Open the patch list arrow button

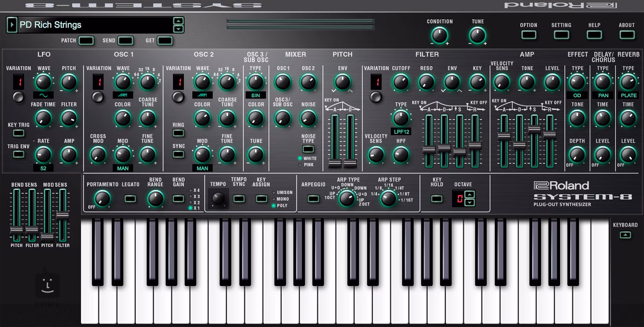(x=11, y=25)
